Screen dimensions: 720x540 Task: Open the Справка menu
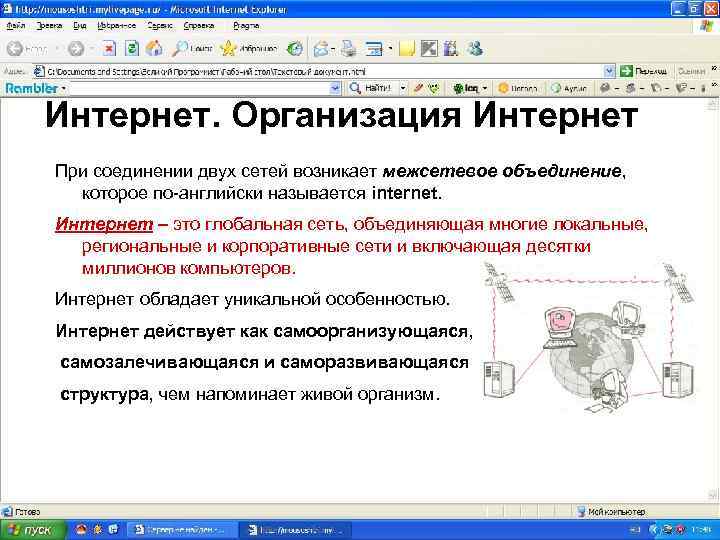tap(199, 26)
